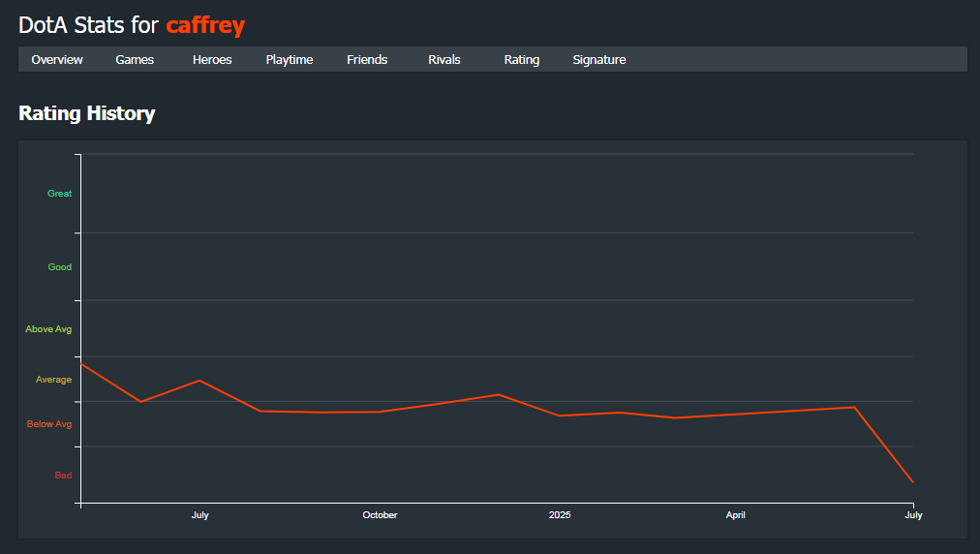The height and width of the screenshot is (554, 980).
Task: Click the DotA Stats for title text
Action: [x=88, y=25]
